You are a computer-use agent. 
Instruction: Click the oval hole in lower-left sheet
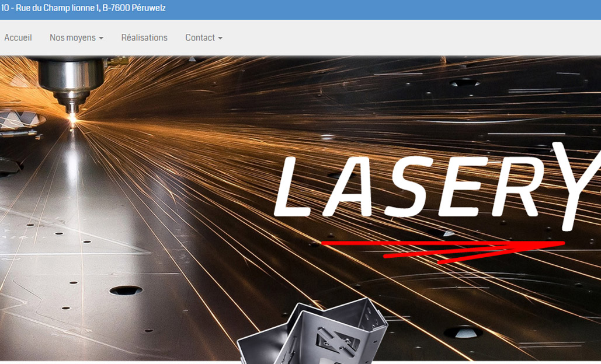coord(126,290)
